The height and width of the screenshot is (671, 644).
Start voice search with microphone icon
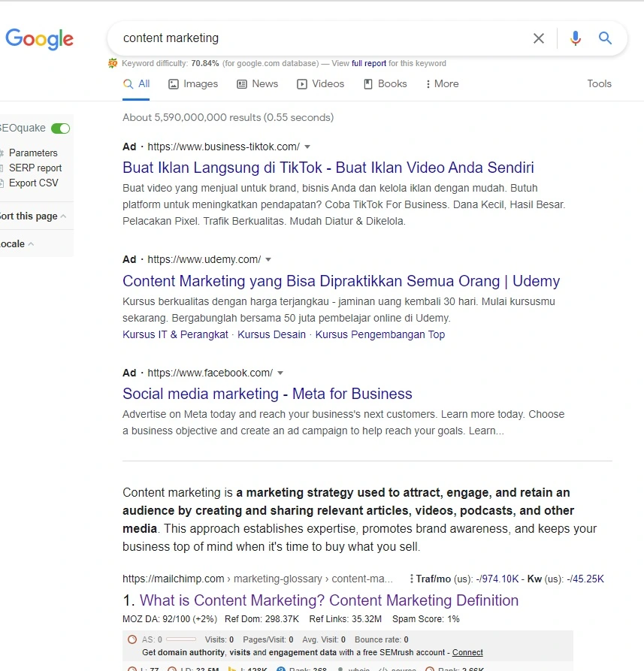click(x=576, y=38)
